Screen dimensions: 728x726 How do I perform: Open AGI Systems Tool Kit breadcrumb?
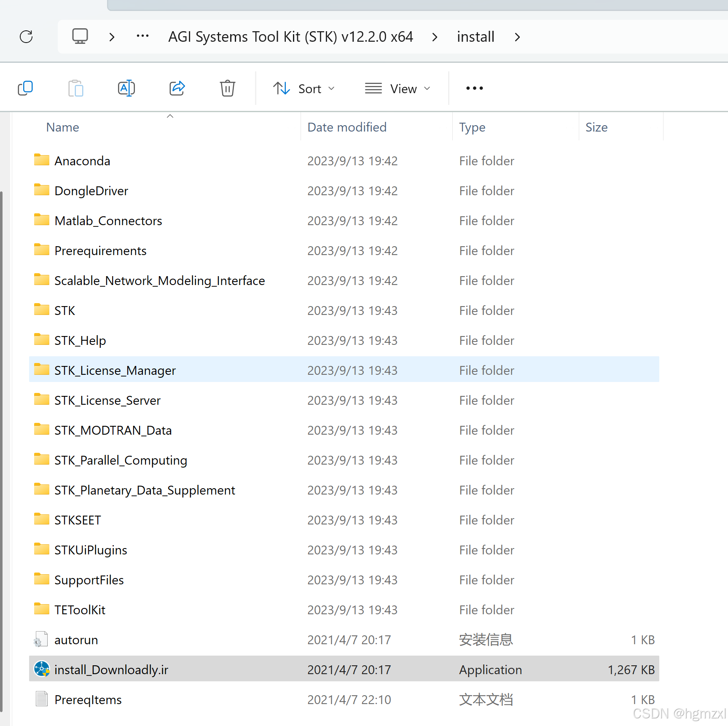pyautogui.click(x=290, y=37)
